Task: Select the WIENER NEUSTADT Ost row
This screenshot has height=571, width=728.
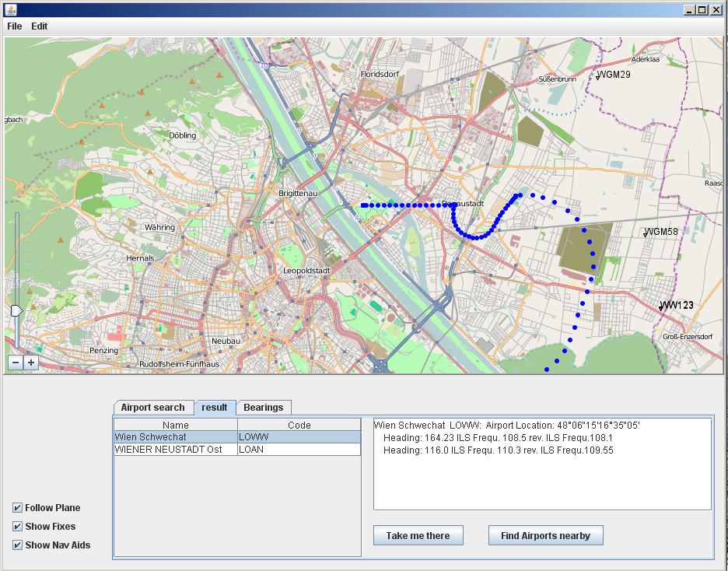Action: point(176,450)
